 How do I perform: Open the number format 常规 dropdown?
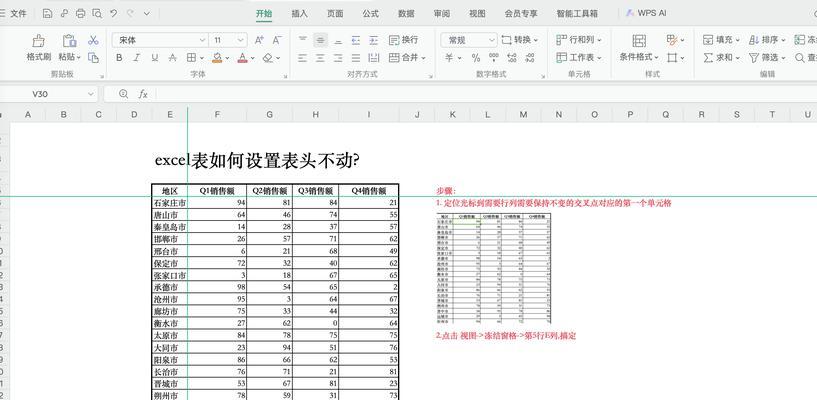coord(492,40)
